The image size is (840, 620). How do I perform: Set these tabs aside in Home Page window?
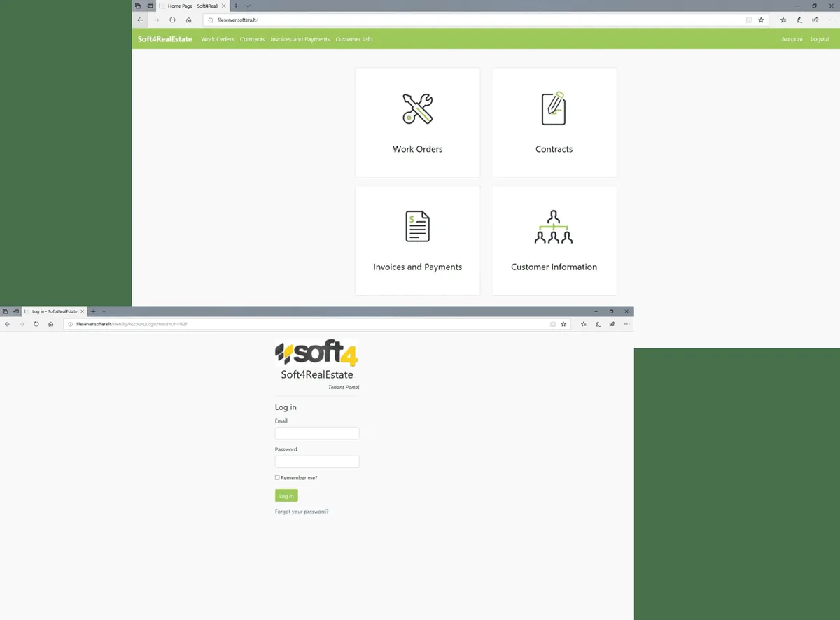pos(150,6)
